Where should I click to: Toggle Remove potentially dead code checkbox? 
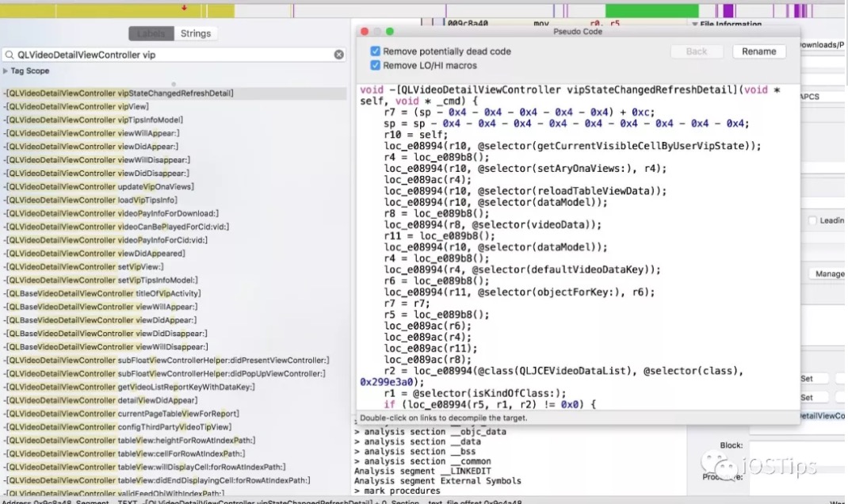click(x=376, y=52)
